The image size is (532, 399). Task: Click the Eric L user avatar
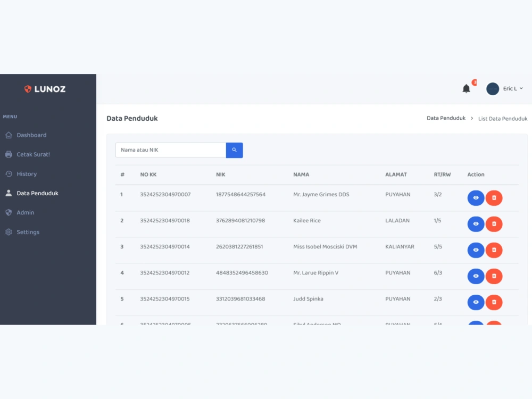(492, 89)
